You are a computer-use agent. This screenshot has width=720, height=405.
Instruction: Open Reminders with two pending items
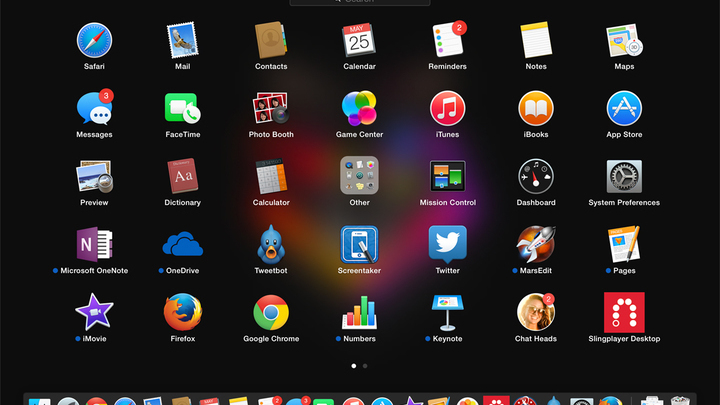[x=448, y=40]
